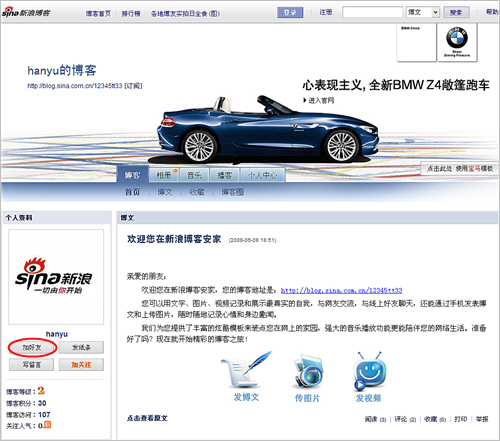Click the 博客等级 level number 2
The height and width of the screenshot is (441, 500).
[x=41, y=390]
